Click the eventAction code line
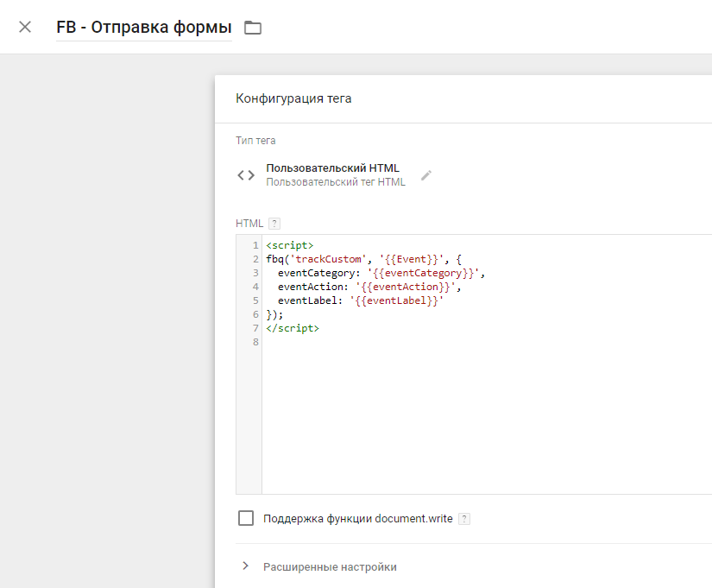The image size is (712, 588). [369, 287]
